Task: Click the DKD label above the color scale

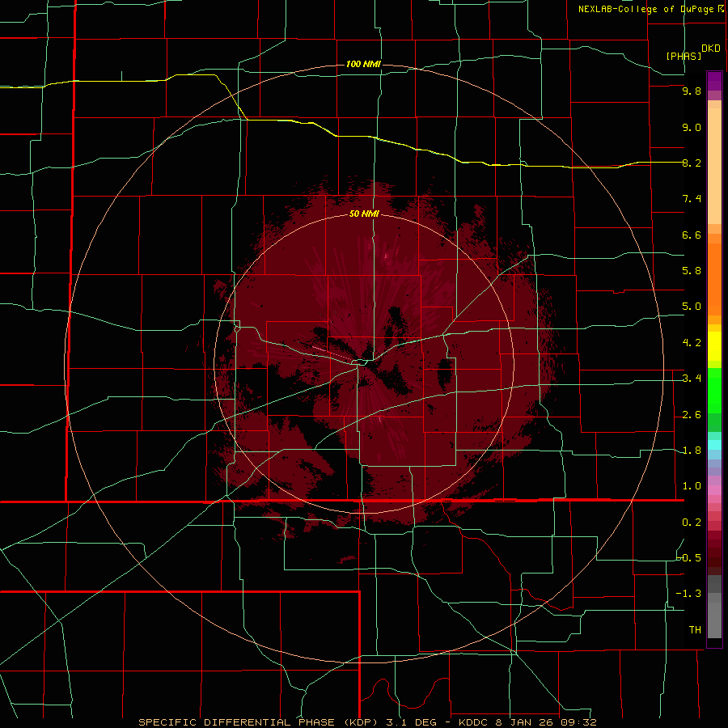Action: tap(711, 48)
